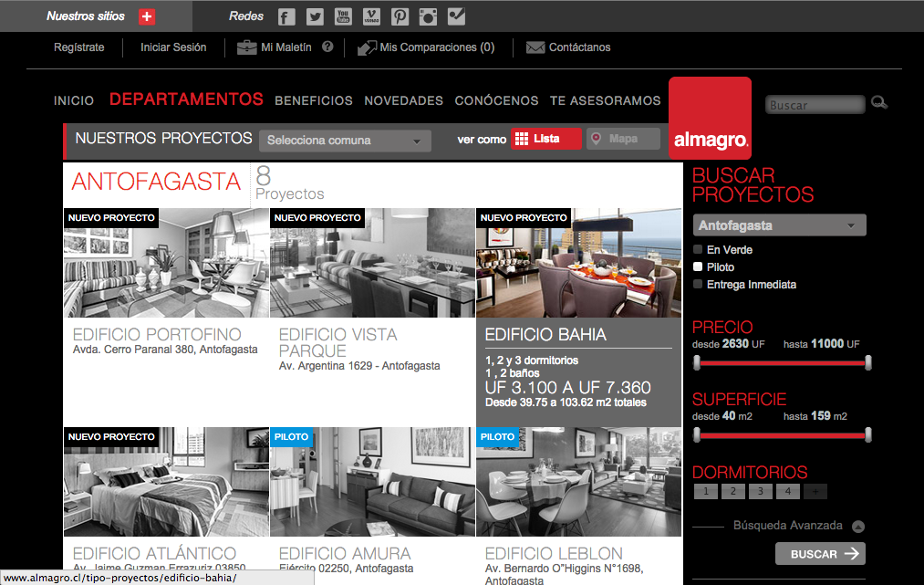924x585 pixels.
Task: Click the magnifying glass search icon
Action: (879, 102)
